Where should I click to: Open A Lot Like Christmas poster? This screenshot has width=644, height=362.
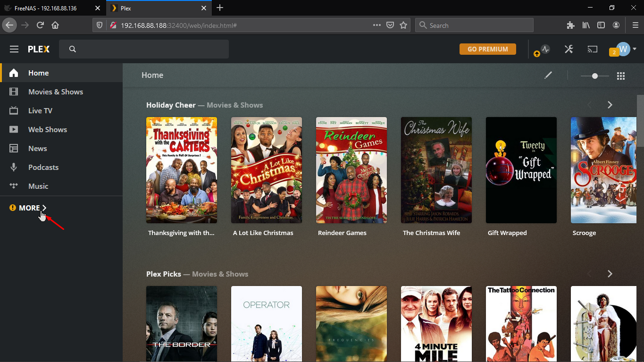(x=267, y=170)
